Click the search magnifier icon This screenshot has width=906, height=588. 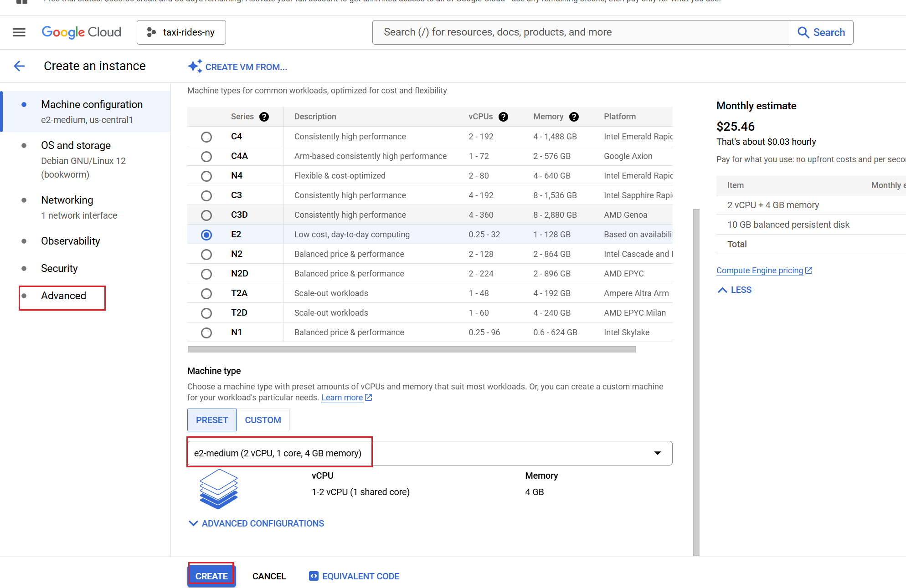pos(803,32)
